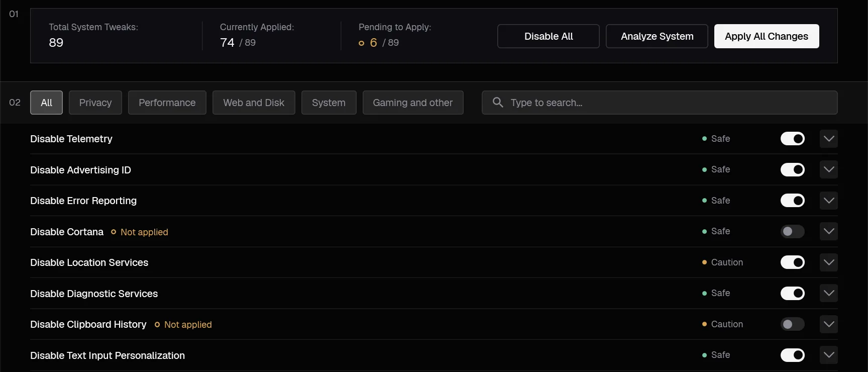
Task: Switch off Disable Error Reporting
Action: tap(793, 201)
